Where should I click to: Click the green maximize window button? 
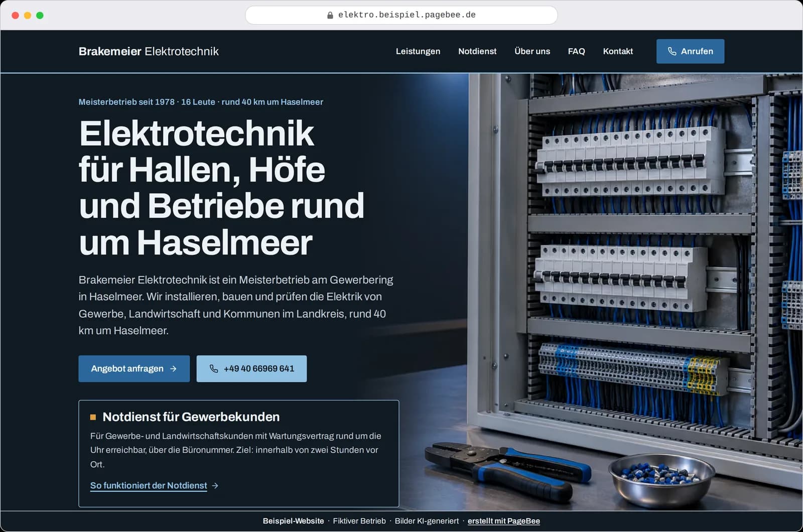pos(40,16)
